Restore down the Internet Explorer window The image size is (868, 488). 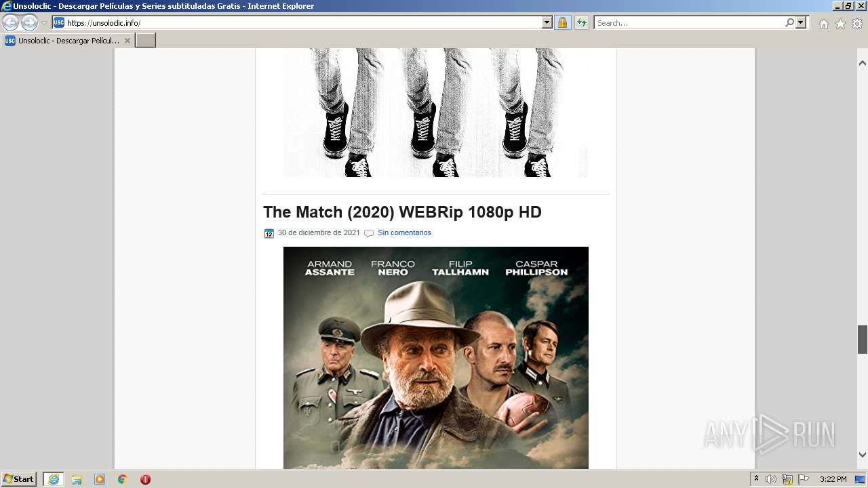coord(848,6)
